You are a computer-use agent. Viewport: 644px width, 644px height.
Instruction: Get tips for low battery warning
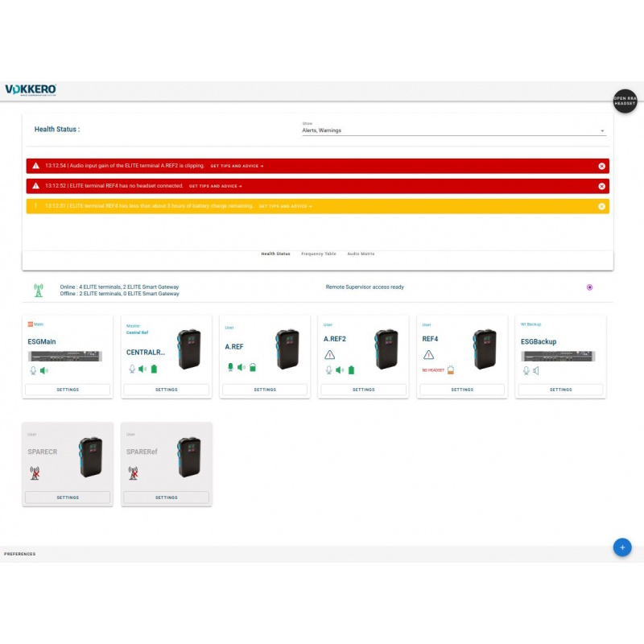tap(285, 206)
